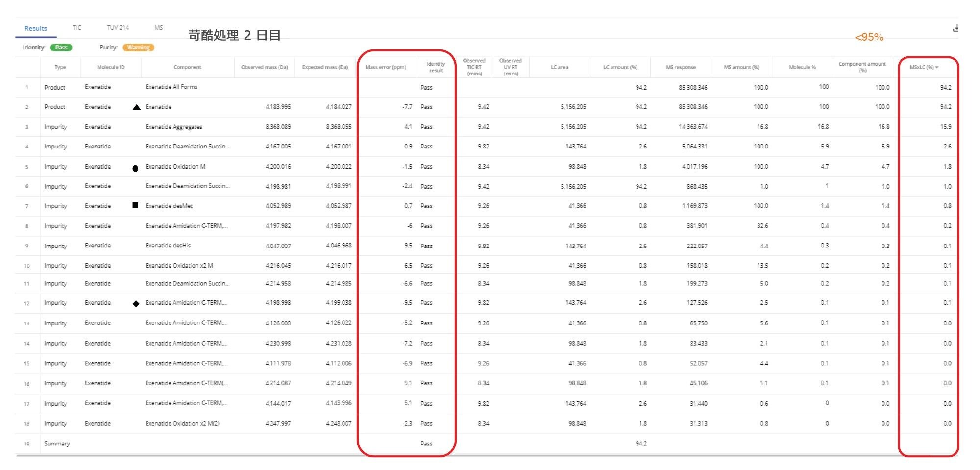Select 'Exenatide Oxidation x2 M' cell
This screenshot has width=980, height=470.
coord(179,265)
